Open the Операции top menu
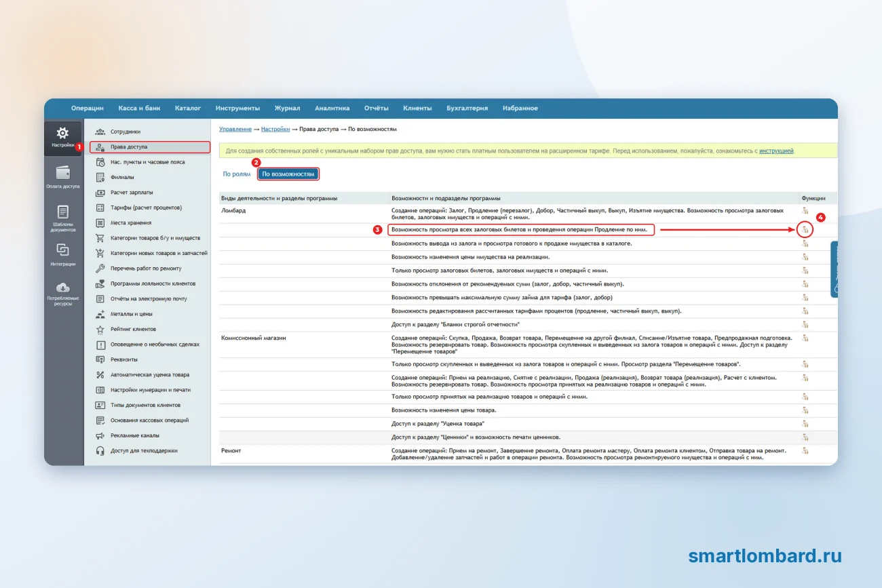This screenshot has width=882, height=588. 88,108
